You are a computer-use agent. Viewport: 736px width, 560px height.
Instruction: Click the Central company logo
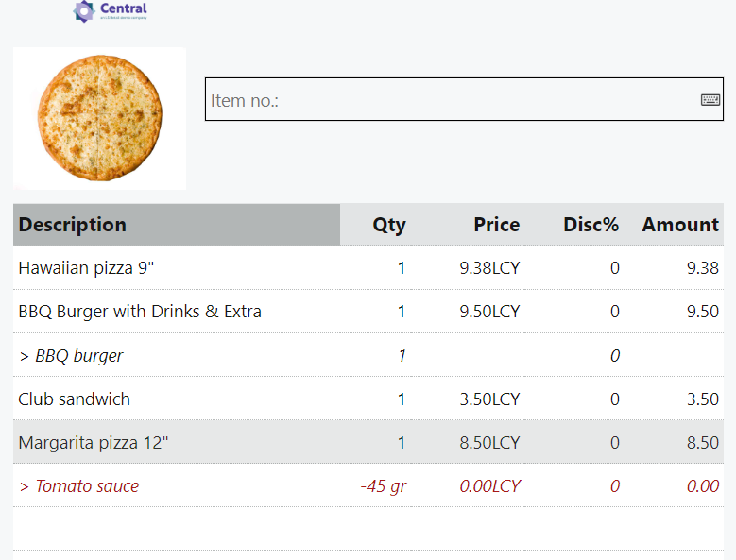[x=111, y=11]
